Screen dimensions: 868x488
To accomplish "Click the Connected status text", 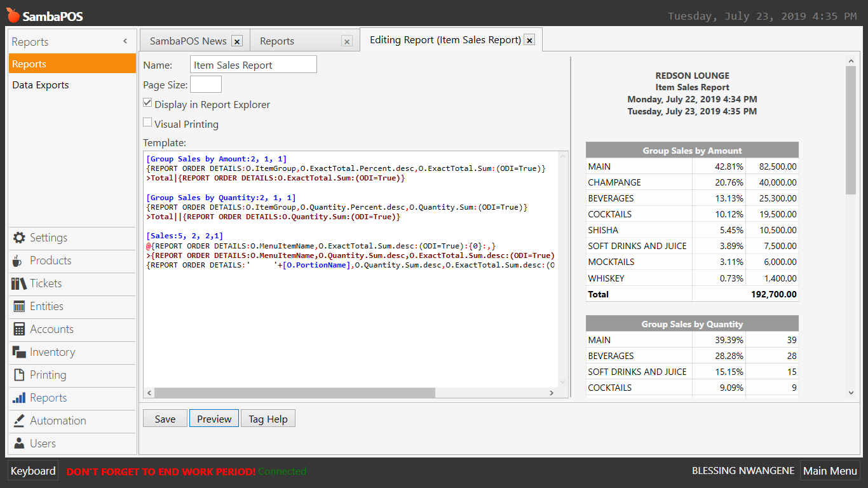I will 282,471.
